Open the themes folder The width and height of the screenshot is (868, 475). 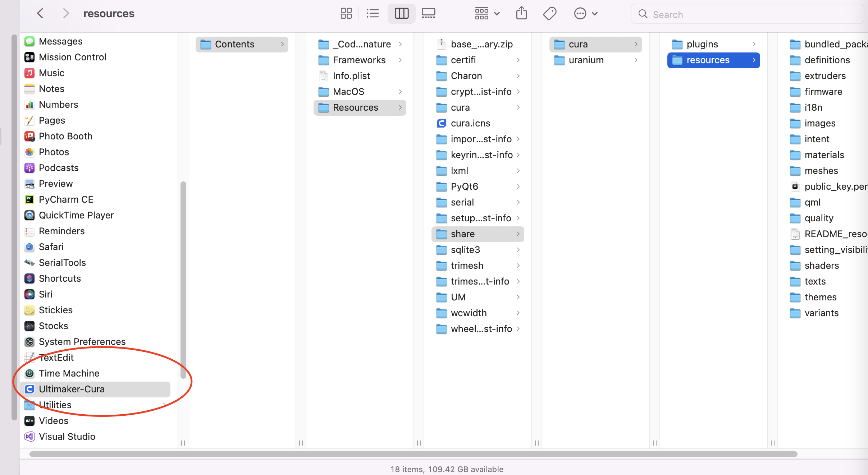(x=820, y=297)
